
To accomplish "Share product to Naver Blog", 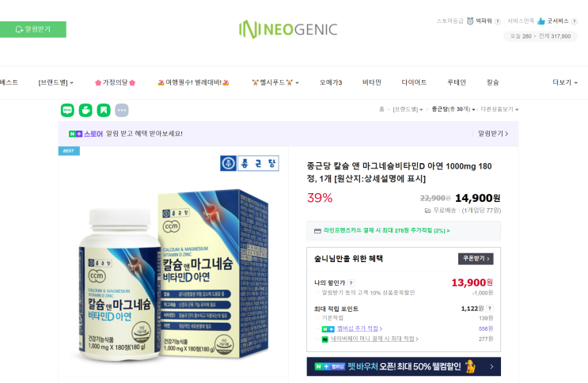I will (x=67, y=110).
